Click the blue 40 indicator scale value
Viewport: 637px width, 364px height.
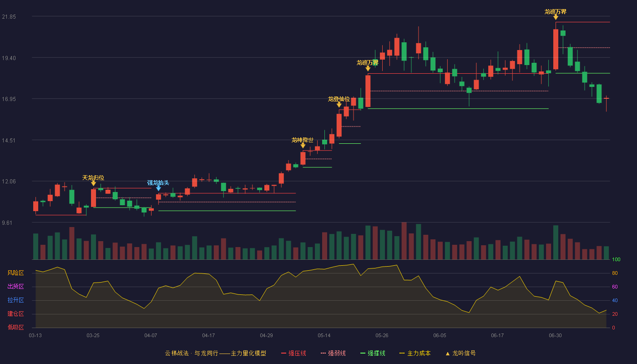[615, 300]
